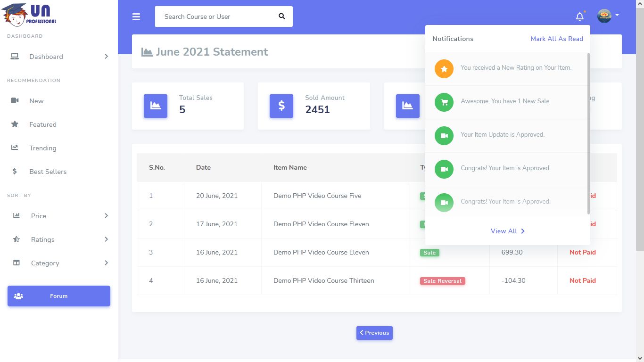Screen dimensions: 644x362
Task: Click the green cart New Sale notification icon
Action: (x=444, y=102)
